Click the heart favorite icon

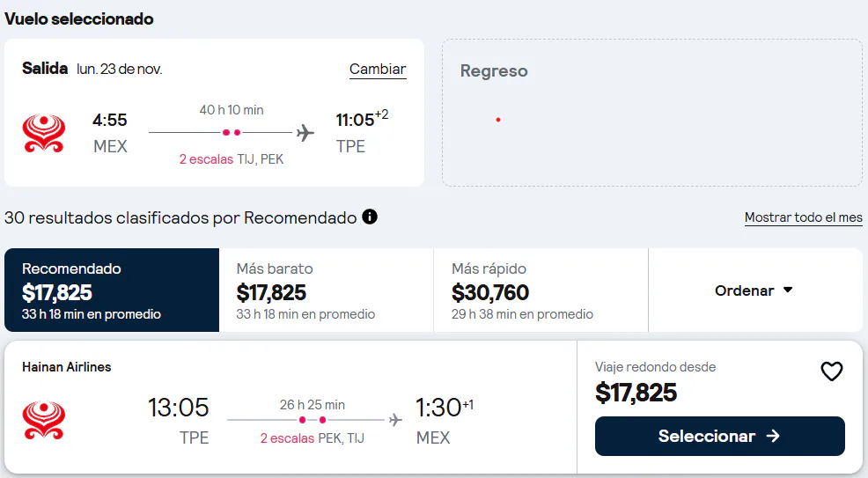[831, 371]
